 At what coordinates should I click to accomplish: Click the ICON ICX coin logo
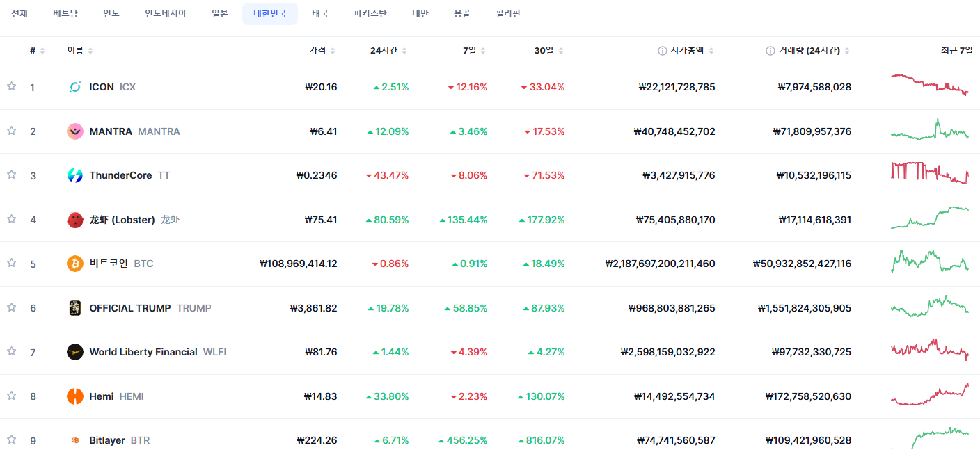75,87
